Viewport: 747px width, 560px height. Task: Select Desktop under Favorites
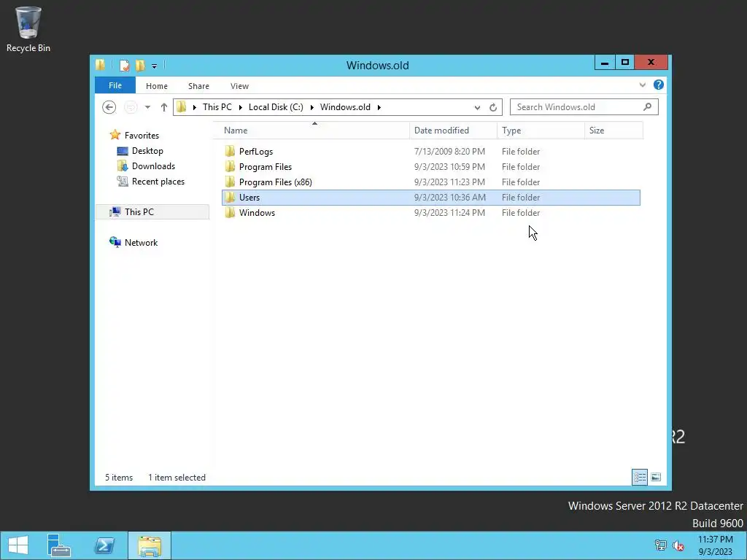click(147, 151)
